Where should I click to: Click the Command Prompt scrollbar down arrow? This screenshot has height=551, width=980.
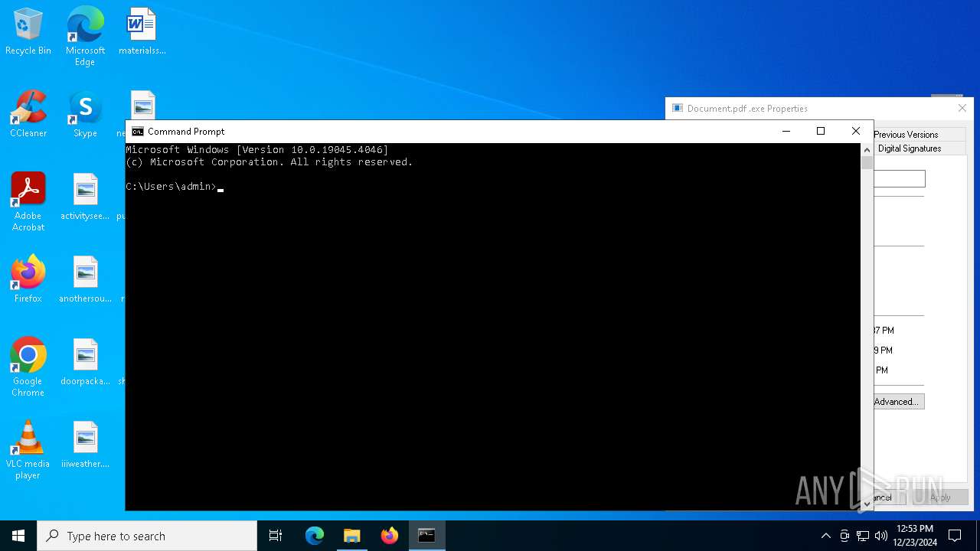pos(867,504)
